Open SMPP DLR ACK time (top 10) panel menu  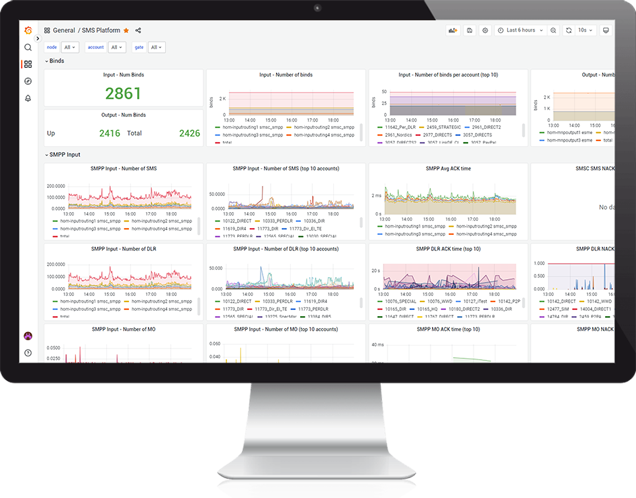coord(448,249)
